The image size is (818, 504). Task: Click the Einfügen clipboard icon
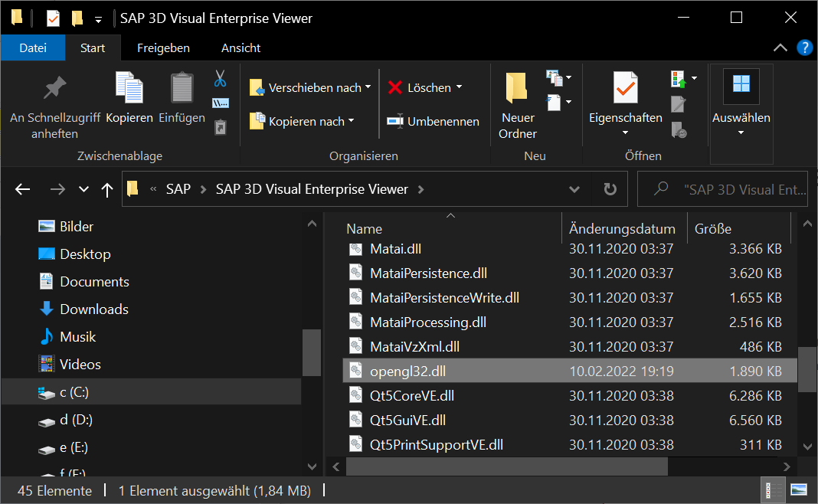(182, 87)
